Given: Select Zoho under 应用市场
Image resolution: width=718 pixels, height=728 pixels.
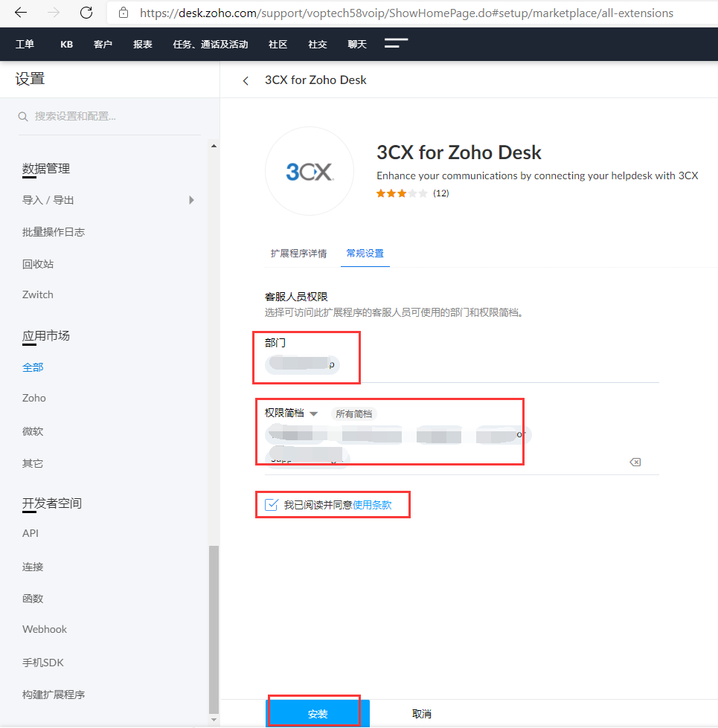Looking at the screenshot, I should pos(34,398).
